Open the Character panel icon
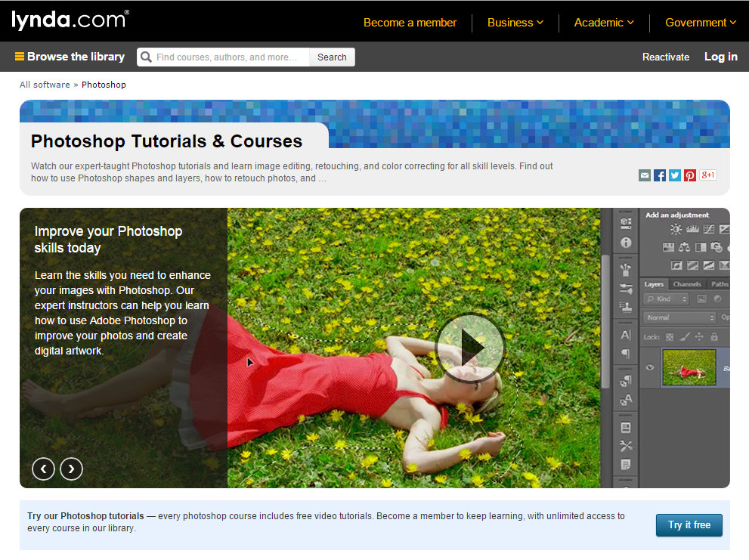Screen dimensions: 749x560 click(x=626, y=335)
